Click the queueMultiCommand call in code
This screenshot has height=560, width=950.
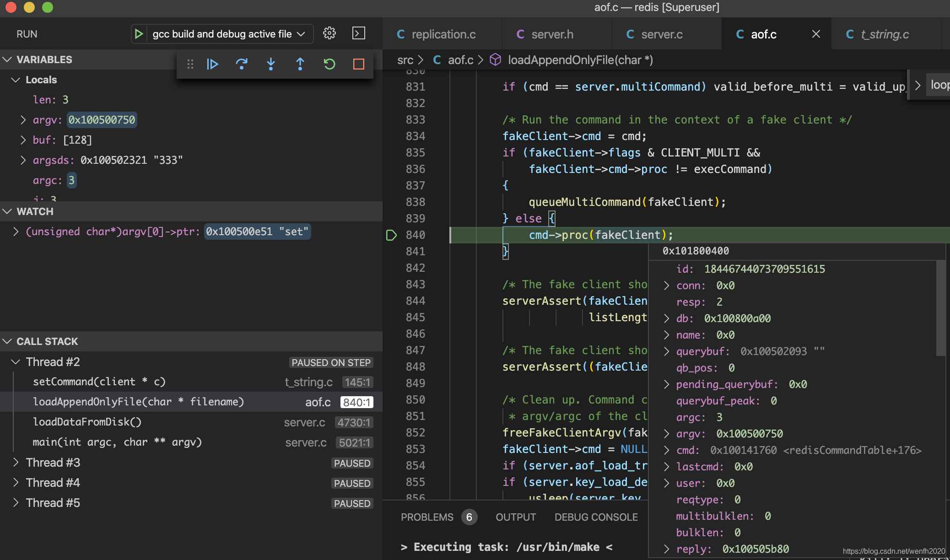coord(585,202)
